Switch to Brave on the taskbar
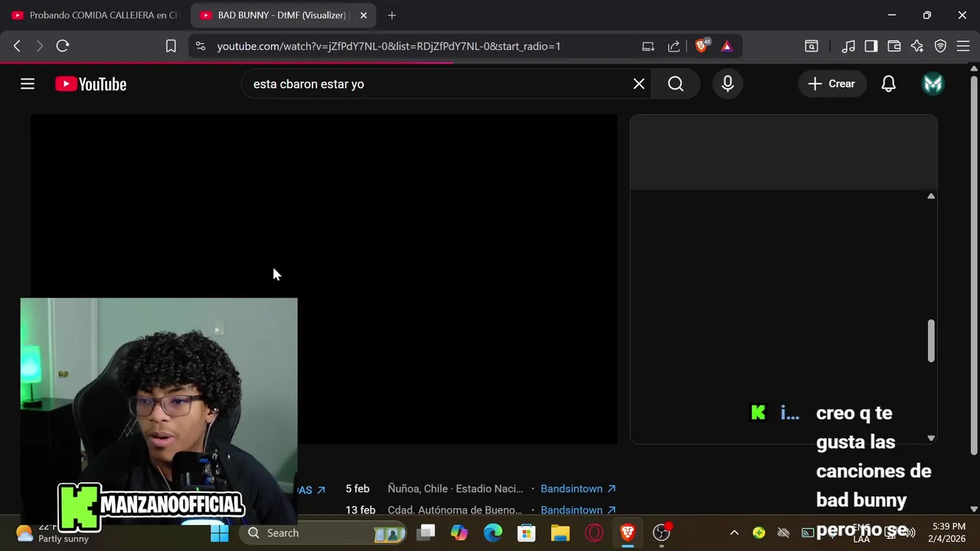The width and height of the screenshot is (980, 551). [628, 533]
